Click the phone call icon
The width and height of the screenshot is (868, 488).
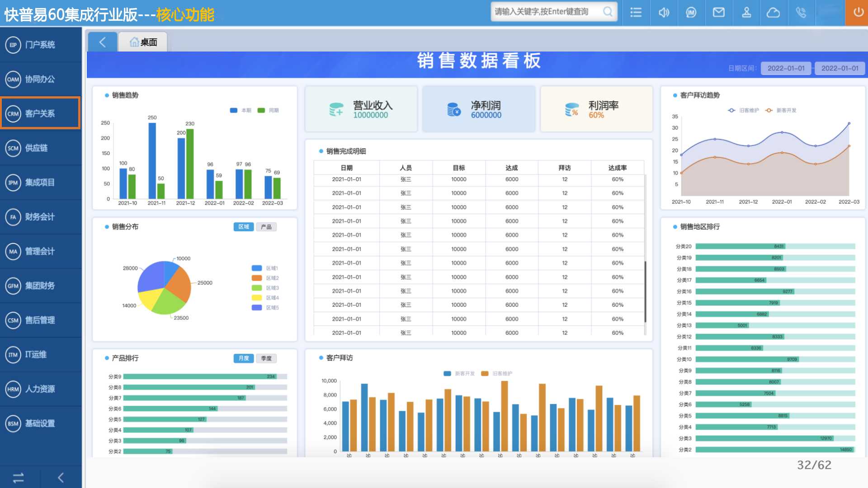(x=801, y=13)
